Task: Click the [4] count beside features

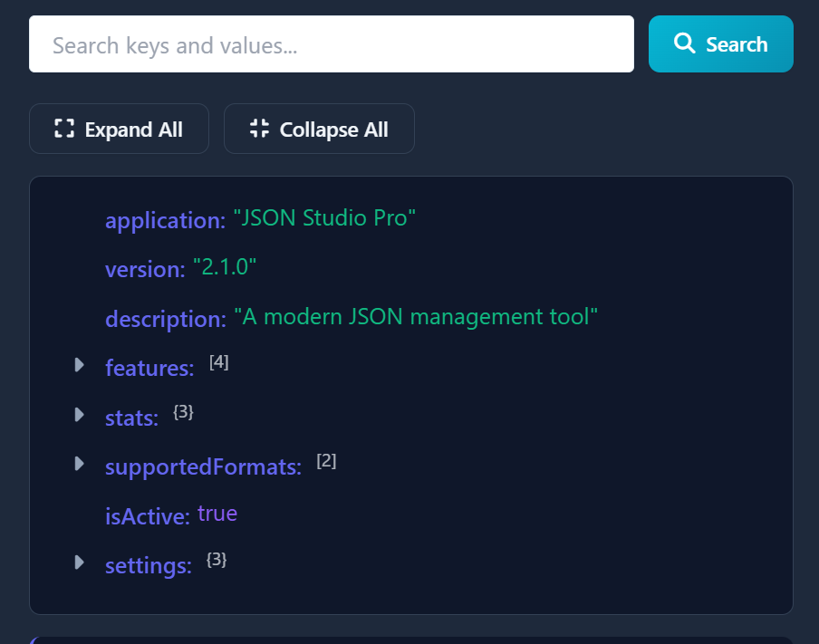Action: (x=219, y=361)
